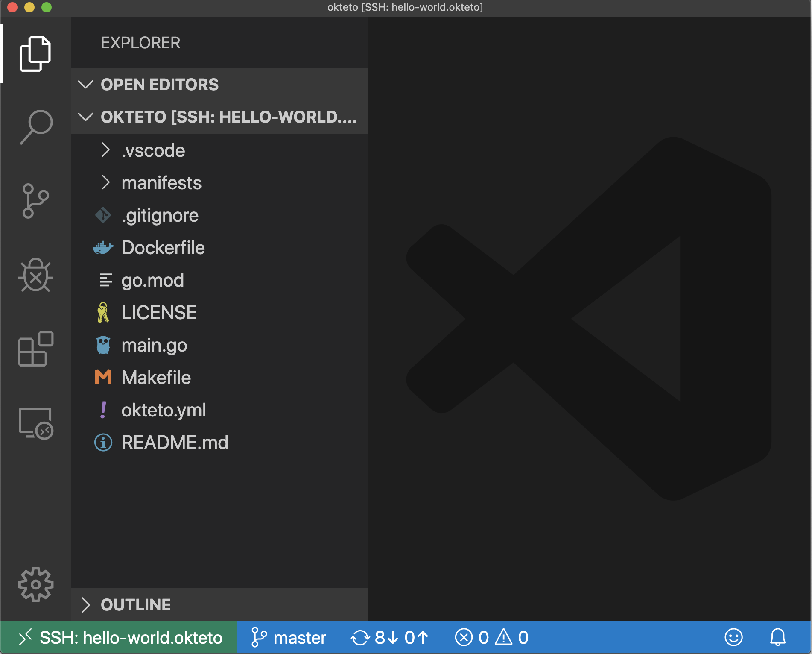
Task: Open the errors and warnings count
Action: (492, 637)
